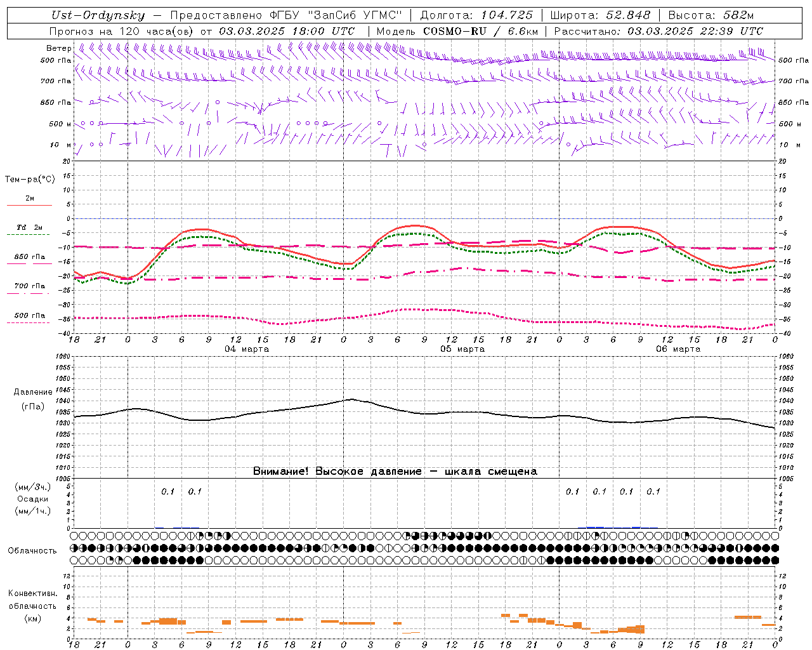
Task: Click the 'Конвективн.' convective cloud label
Action: (x=33, y=594)
